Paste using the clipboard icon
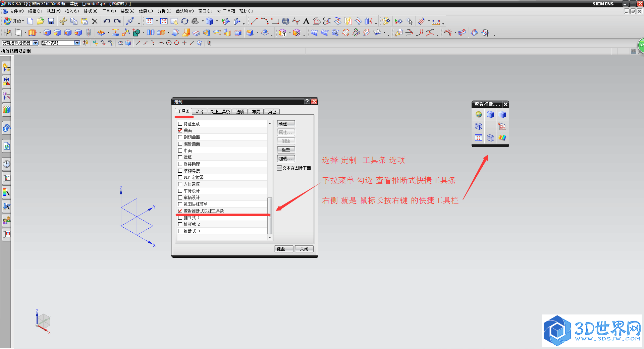 (84, 21)
